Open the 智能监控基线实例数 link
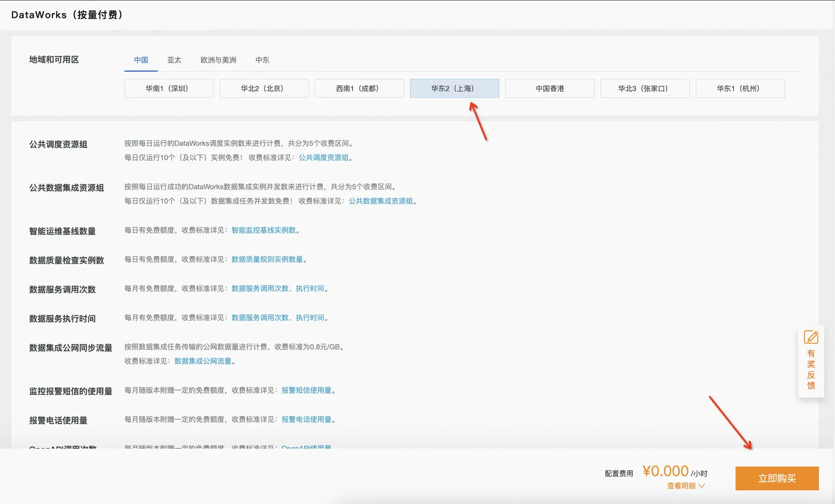835x504 pixels. 264,230
